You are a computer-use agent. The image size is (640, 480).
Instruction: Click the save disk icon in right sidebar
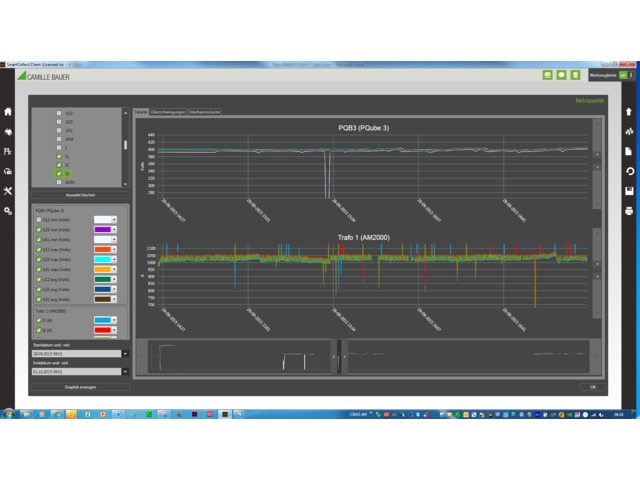click(x=629, y=191)
